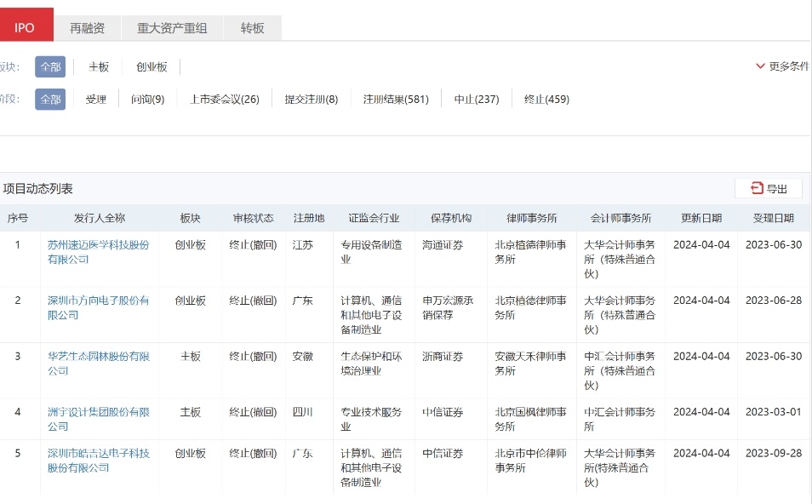812x504 pixels.
Task: Open the 转板 tab
Action: [x=251, y=26]
